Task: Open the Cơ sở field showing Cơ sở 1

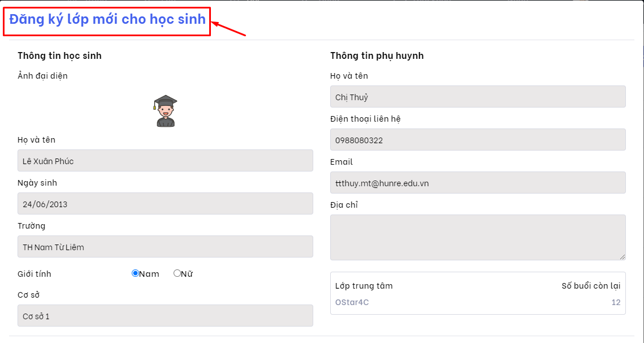Action: click(165, 316)
